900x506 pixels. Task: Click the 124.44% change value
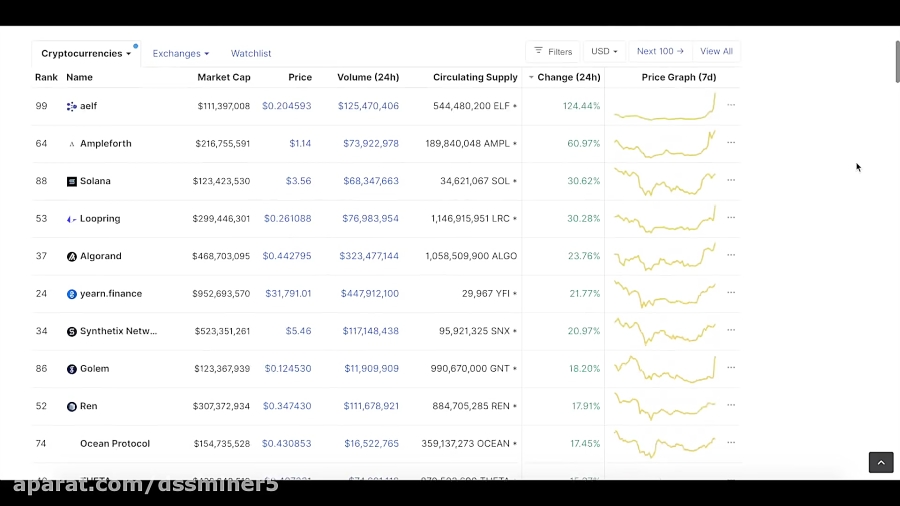(581, 106)
